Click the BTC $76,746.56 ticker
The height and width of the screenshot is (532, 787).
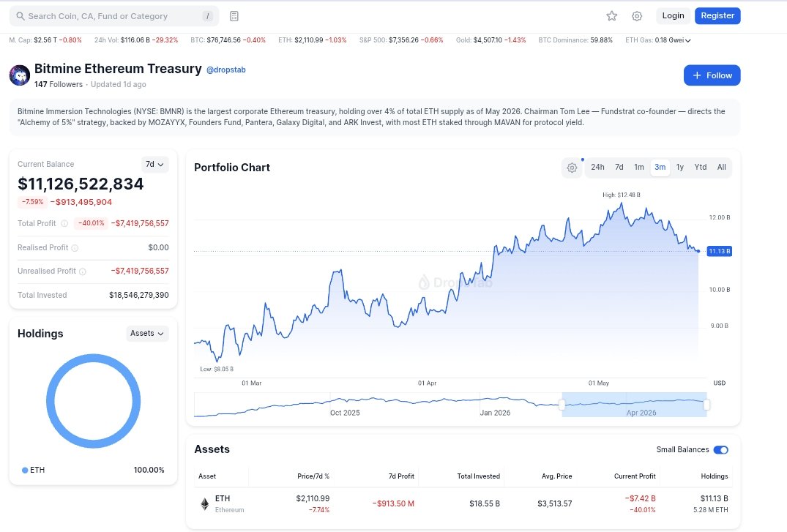[x=228, y=40]
